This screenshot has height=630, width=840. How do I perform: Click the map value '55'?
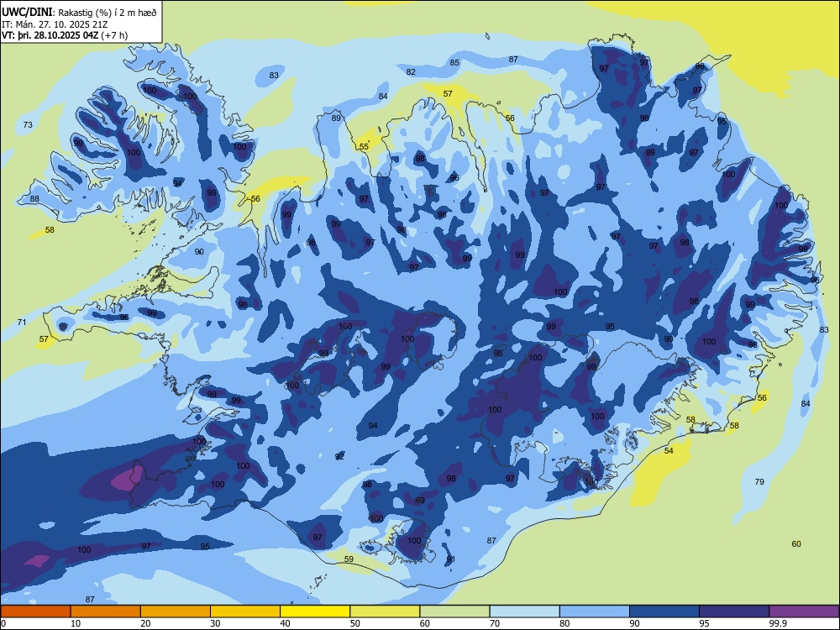[364, 146]
